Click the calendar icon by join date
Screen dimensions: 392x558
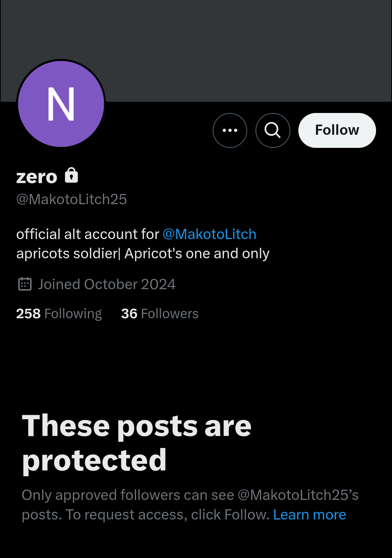(x=25, y=284)
